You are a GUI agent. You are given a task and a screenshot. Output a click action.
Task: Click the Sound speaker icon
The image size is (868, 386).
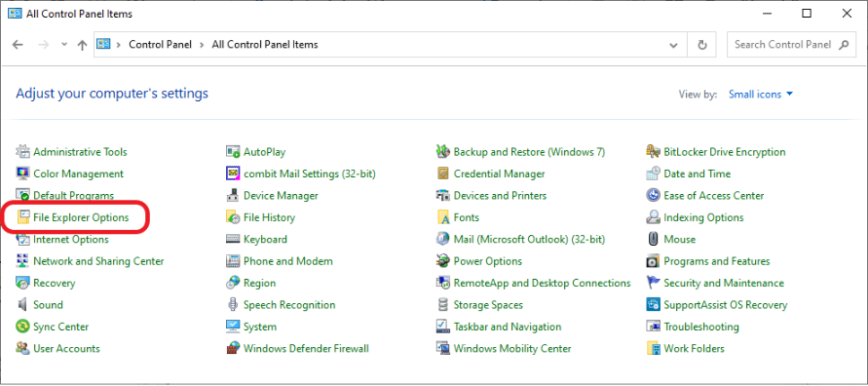pos(22,304)
